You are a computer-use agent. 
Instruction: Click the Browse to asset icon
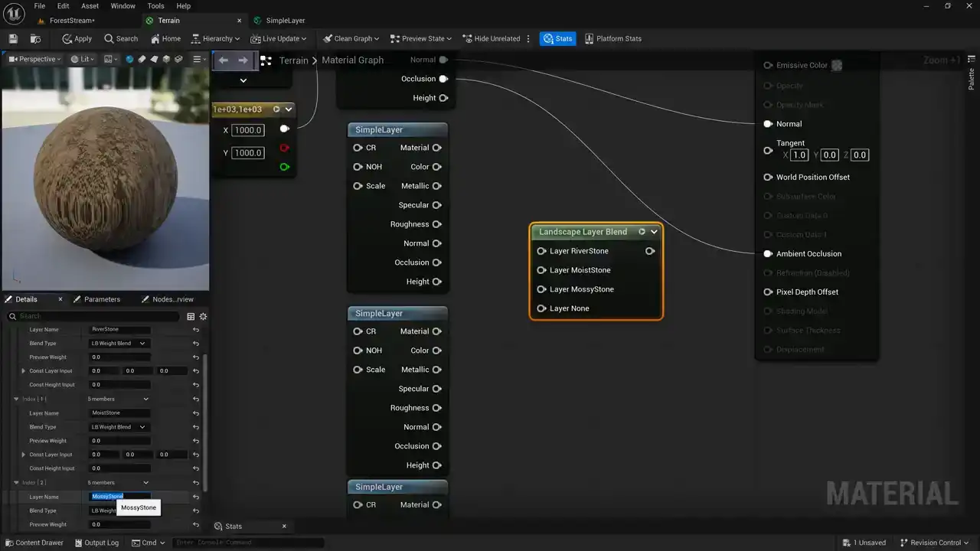tap(35, 38)
